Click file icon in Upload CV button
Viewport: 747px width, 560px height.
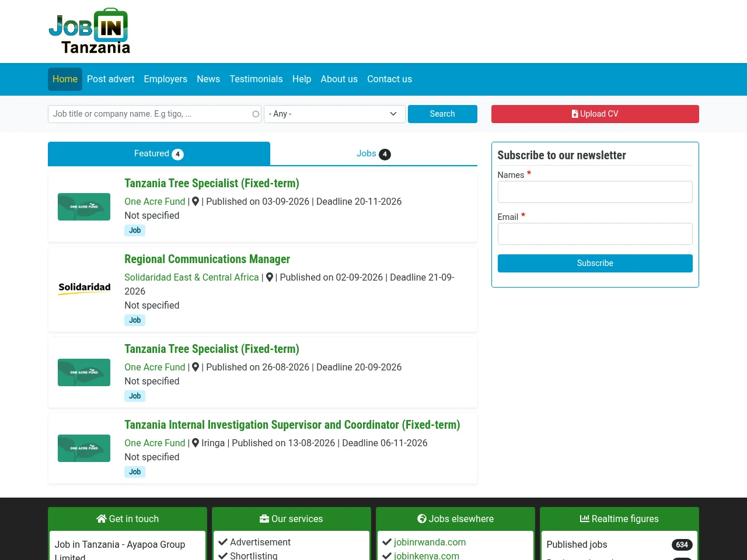click(x=575, y=114)
